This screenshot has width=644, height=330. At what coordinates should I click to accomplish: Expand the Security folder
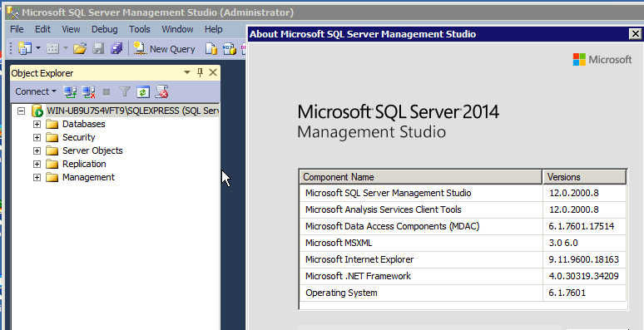[37, 137]
